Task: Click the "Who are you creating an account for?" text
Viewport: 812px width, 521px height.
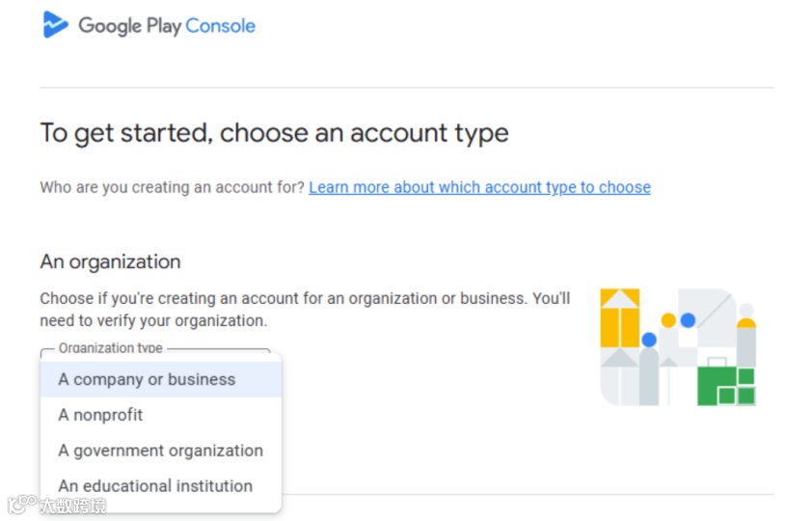Action: [172, 187]
